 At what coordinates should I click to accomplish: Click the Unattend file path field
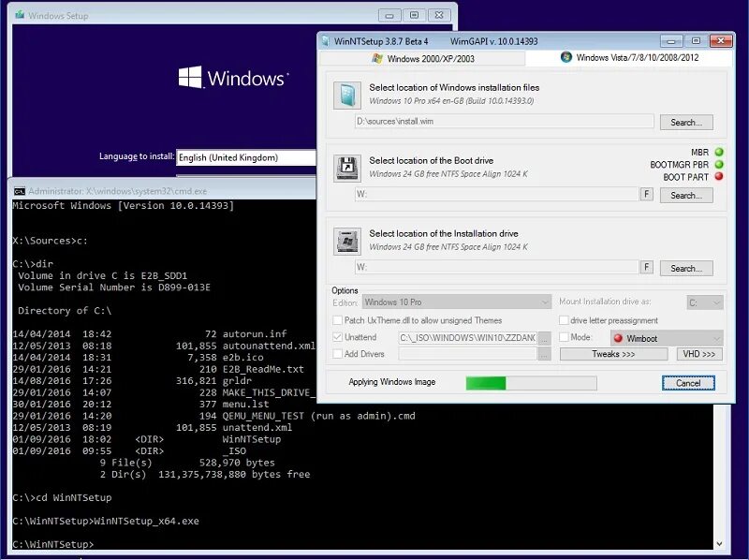tap(467, 338)
